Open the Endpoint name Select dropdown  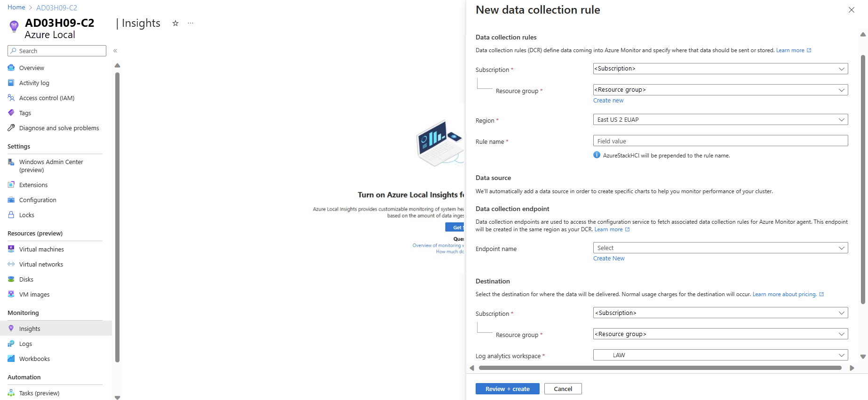[720, 248]
